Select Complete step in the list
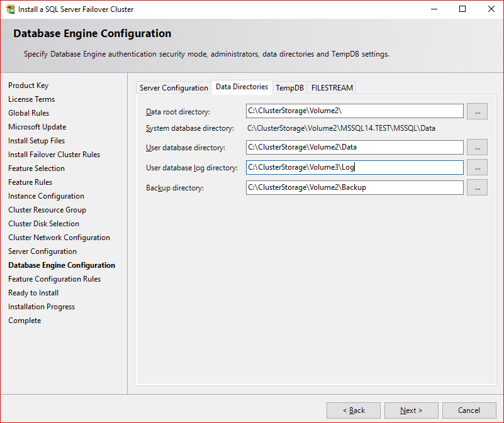504x423 pixels. coord(25,320)
